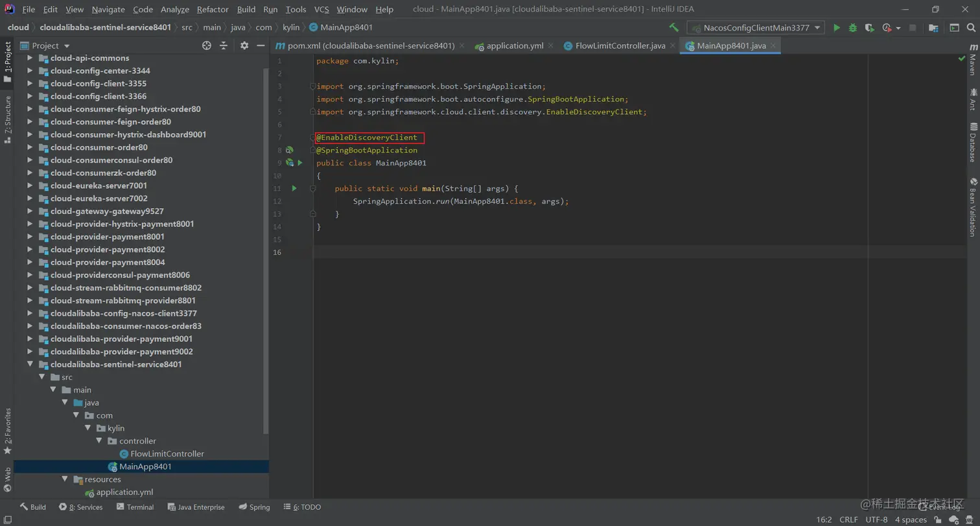
Task: Toggle the read-only lock icon in status bar
Action: [938, 520]
